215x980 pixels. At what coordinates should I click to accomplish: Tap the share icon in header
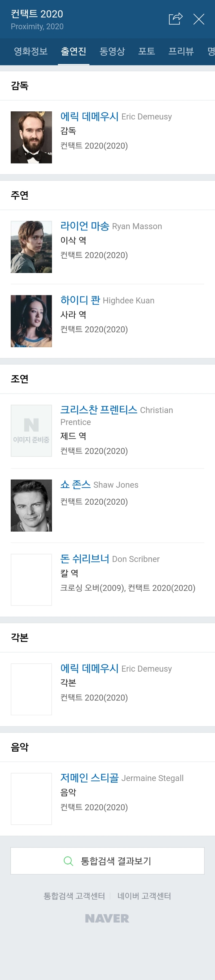click(176, 19)
